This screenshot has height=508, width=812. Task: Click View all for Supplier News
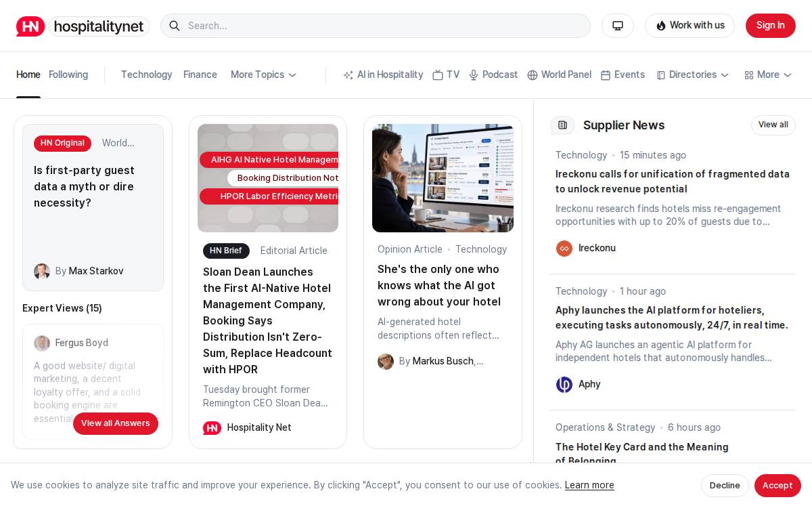[773, 125]
